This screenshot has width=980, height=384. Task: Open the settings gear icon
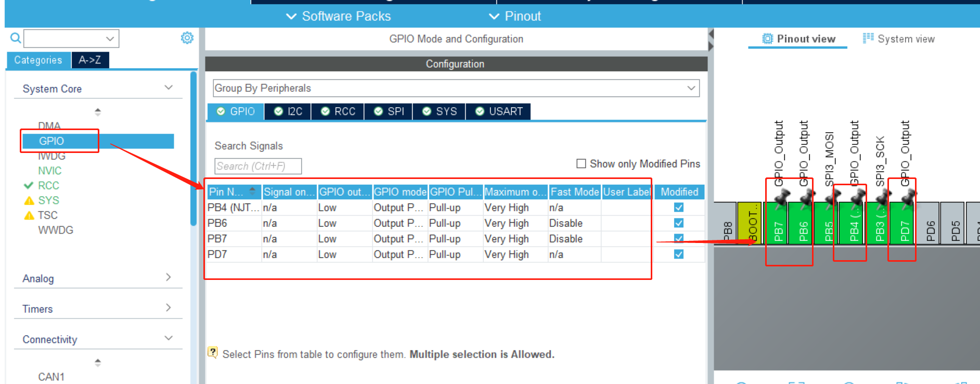[187, 38]
